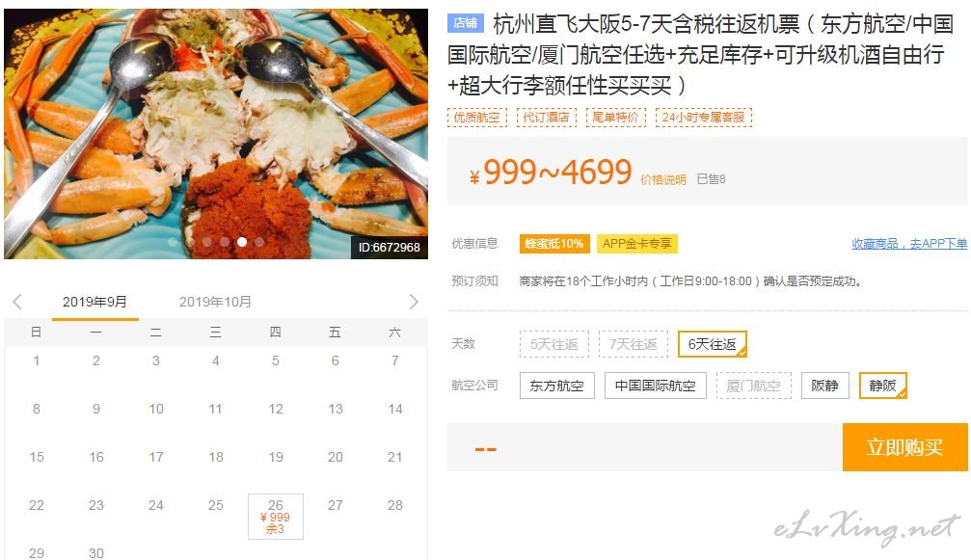Click the 蜂蜜抵10% discount tag

tap(554, 244)
